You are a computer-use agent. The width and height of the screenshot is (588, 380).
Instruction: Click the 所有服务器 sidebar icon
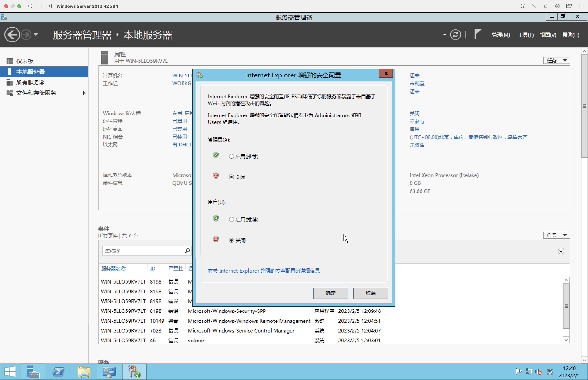[10, 82]
